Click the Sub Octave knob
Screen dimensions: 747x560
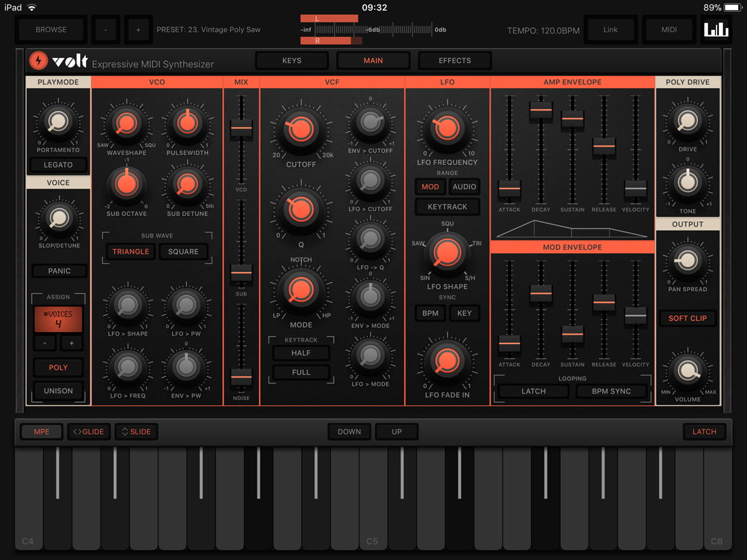pyautogui.click(x=126, y=185)
